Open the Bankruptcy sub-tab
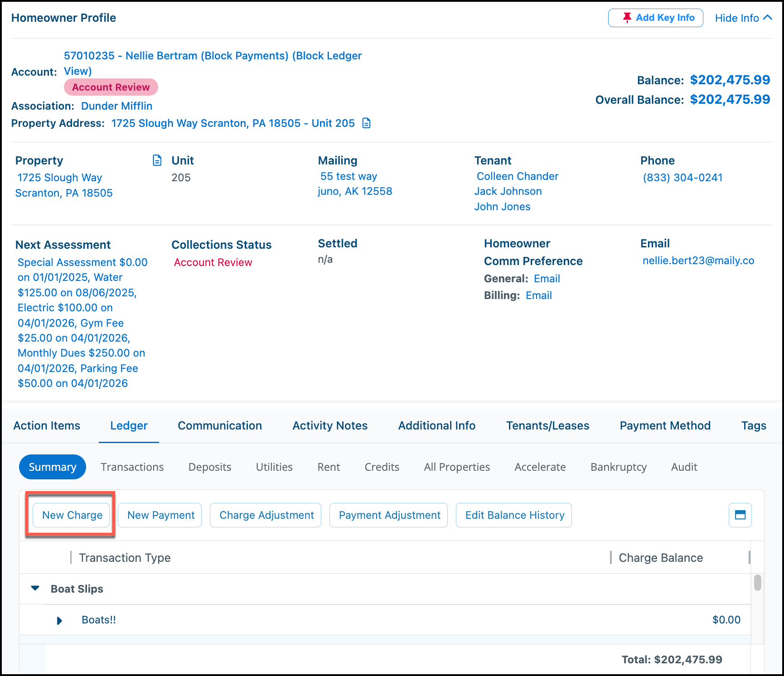This screenshot has height=676, width=784. tap(619, 467)
